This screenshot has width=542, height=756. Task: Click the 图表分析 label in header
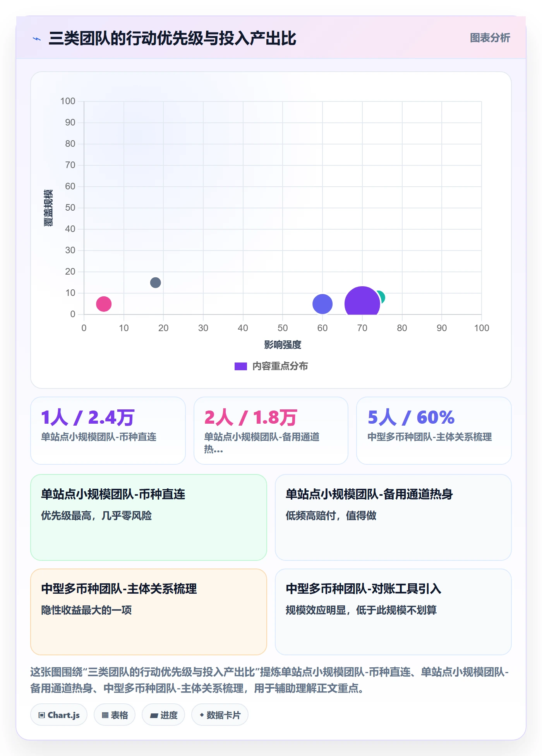tap(490, 38)
